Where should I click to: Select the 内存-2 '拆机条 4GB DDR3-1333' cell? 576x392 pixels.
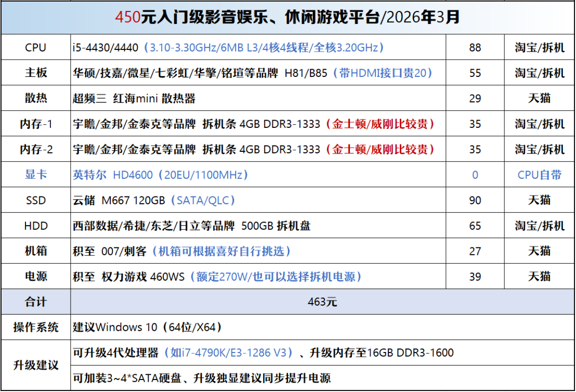[x=258, y=149]
